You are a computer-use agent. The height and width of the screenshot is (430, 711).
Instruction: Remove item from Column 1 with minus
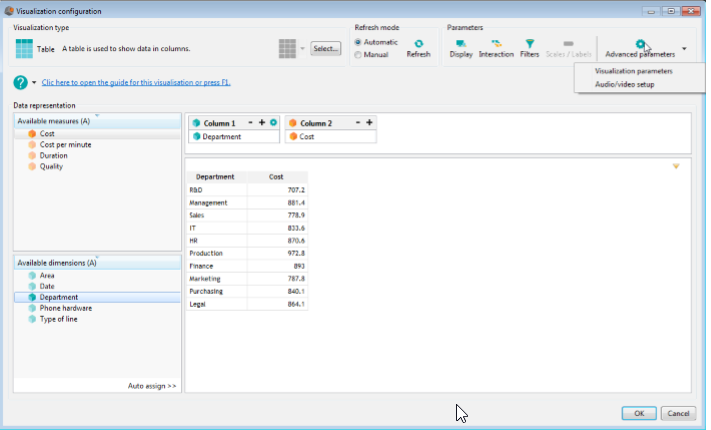250,122
